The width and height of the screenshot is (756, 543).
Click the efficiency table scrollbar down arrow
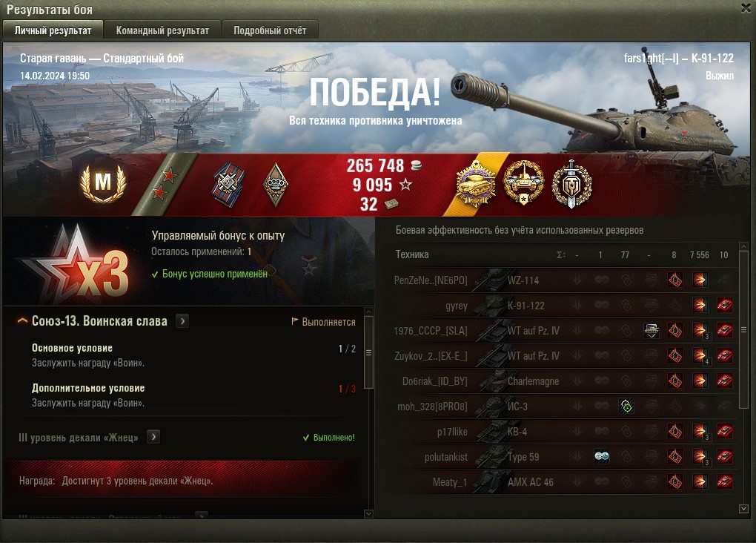pos(743,509)
